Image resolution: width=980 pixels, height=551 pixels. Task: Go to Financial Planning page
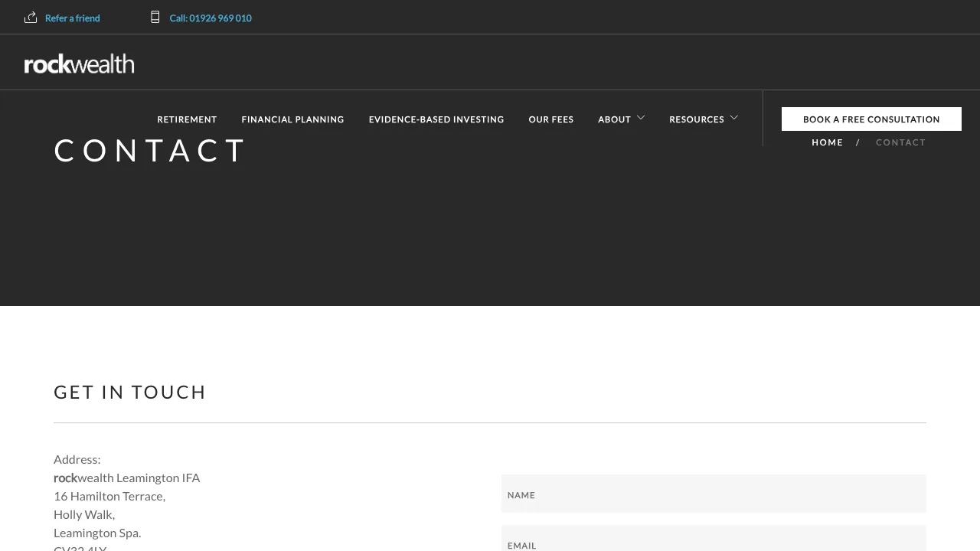click(292, 119)
